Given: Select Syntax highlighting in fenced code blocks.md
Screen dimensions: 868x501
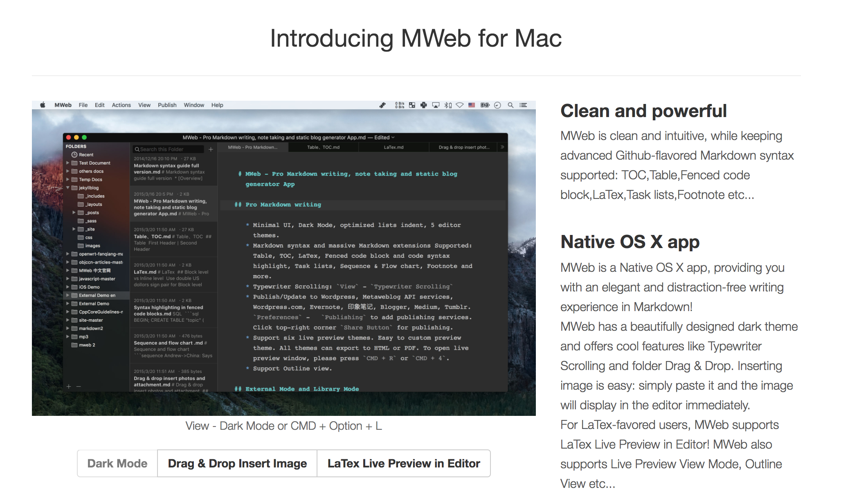Looking at the screenshot, I should (x=173, y=310).
